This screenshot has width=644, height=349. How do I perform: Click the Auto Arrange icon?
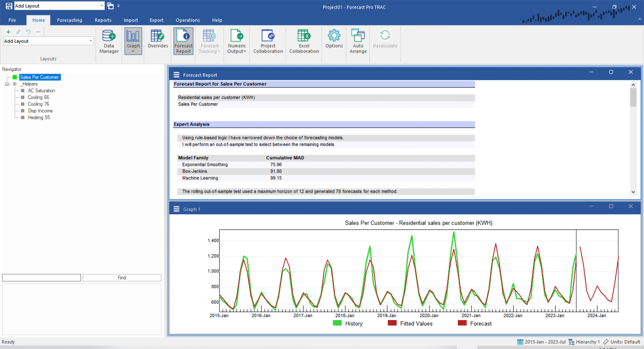click(x=358, y=41)
